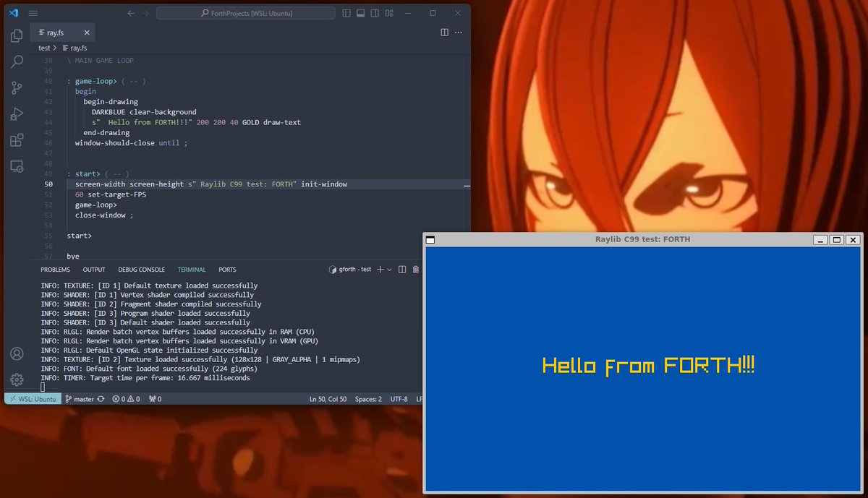Click the 'close-window ;' code line
This screenshot has height=498, width=868.
coord(104,215)
